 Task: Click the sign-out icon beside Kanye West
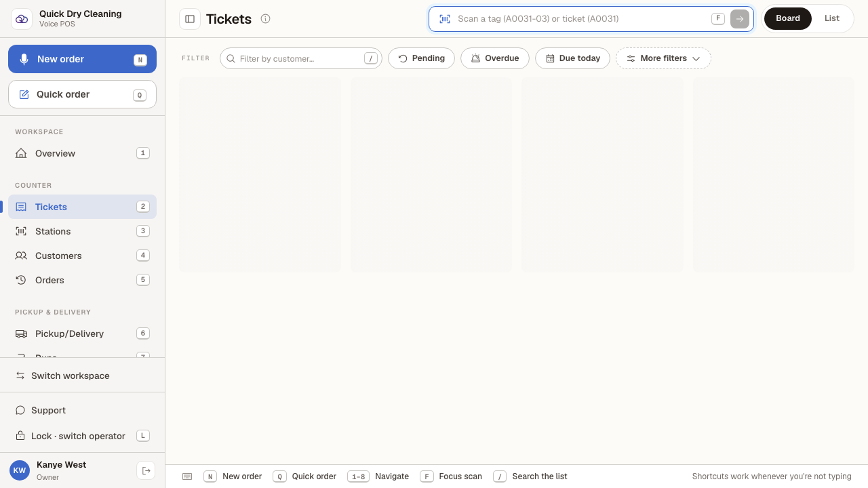click(x=146, y=470)
